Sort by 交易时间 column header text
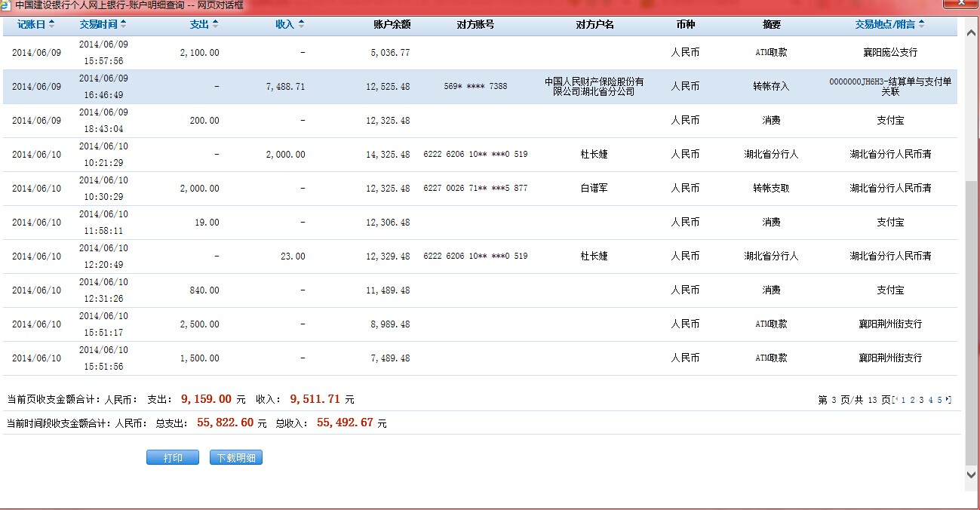This screenshot has height=510, width=980. [98, 24]
